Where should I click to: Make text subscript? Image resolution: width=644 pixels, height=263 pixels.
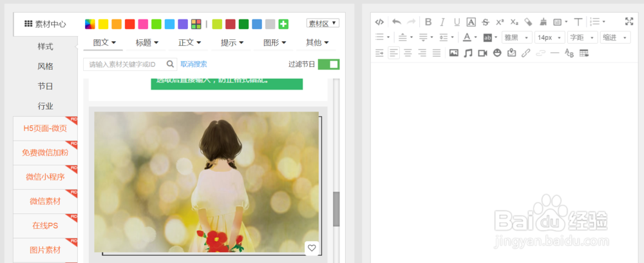(x=514, y=22)
